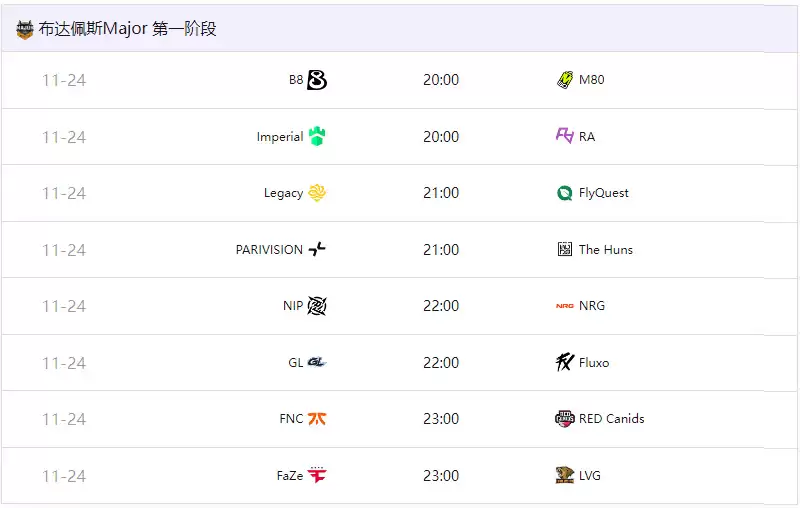Click the NRG logo icon

pos(565,306)
